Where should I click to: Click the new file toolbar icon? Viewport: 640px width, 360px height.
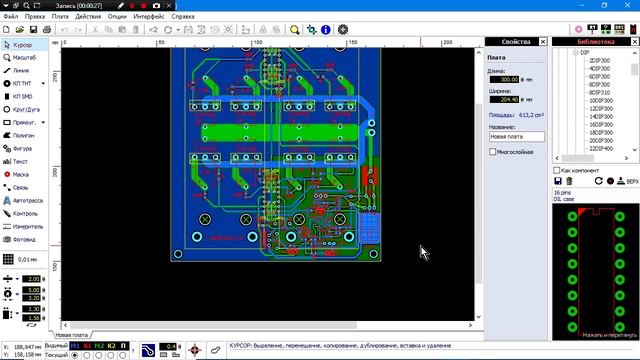6,29
